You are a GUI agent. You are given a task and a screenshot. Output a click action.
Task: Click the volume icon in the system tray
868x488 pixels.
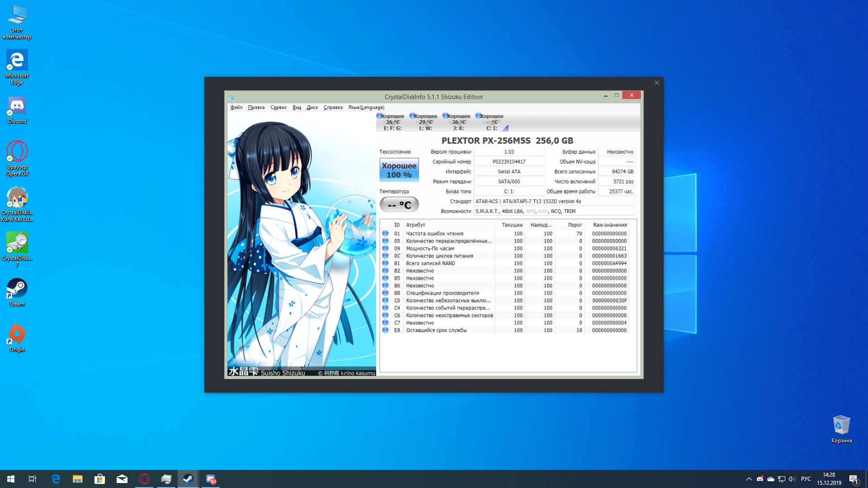tap(792, 479)
